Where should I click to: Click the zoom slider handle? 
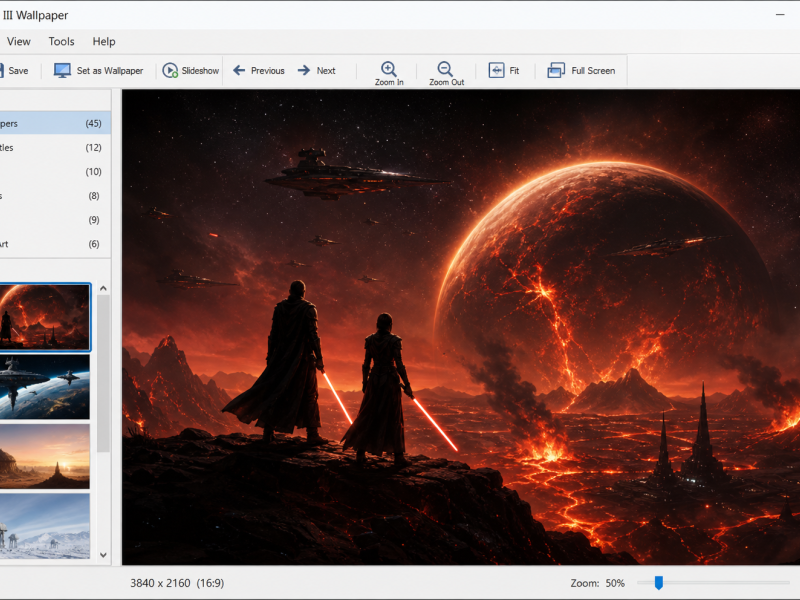pos(659,582)
